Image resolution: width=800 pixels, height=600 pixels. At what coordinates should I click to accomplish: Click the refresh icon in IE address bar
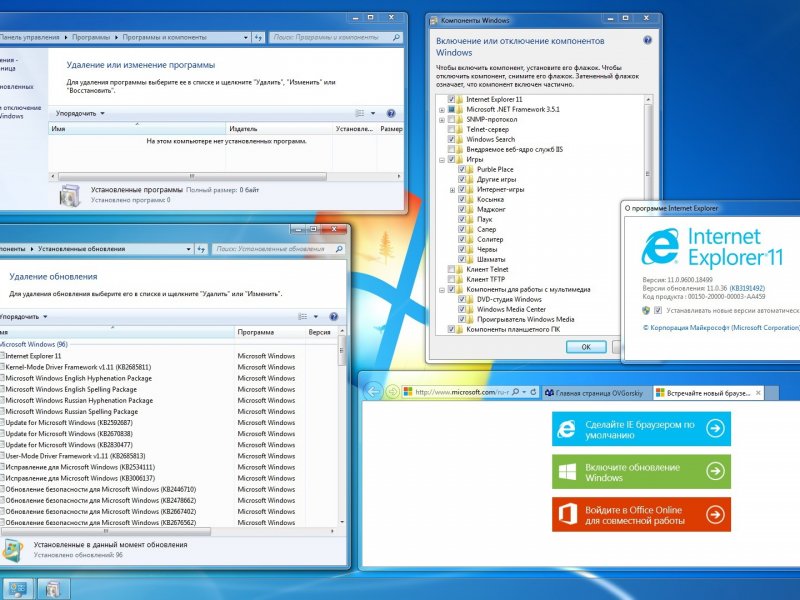533,392
